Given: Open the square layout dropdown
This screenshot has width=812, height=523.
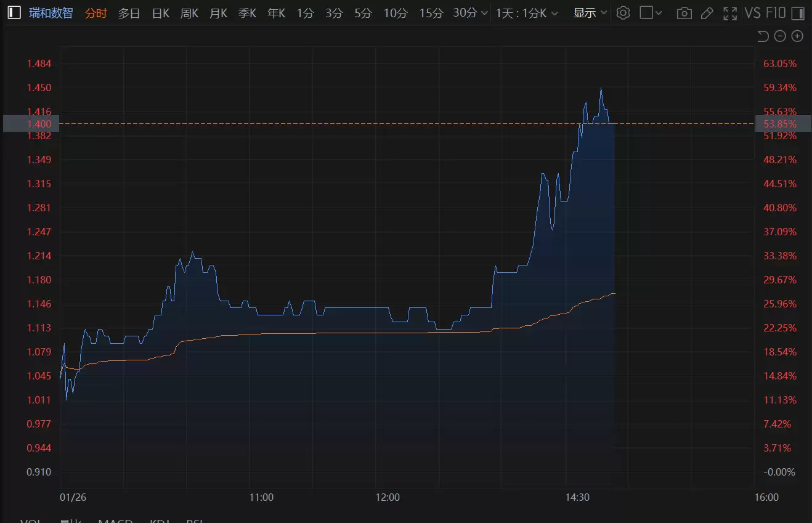Looking at the screenshot, I should pyautogui.click(x=651, y=13).
